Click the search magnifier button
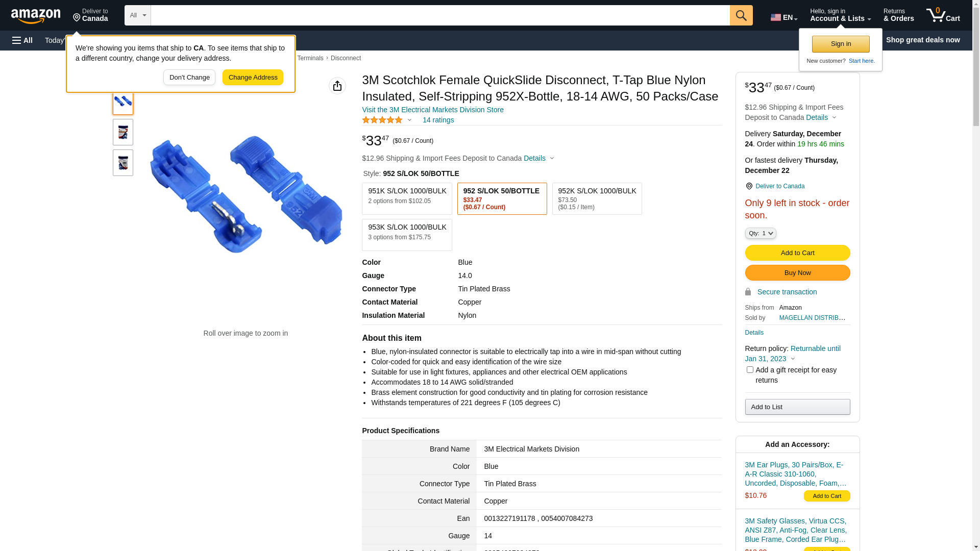The width and height of the screenshot is (980, 551). click(x=741, y=15)
